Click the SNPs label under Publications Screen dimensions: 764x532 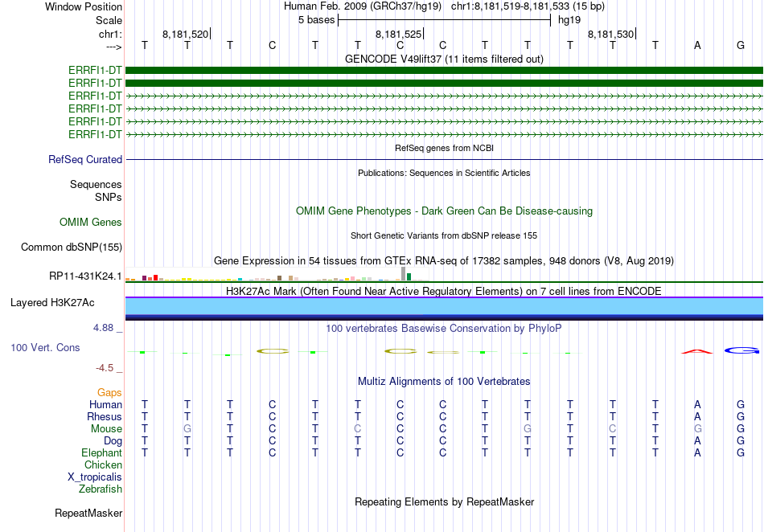(109, 197)
